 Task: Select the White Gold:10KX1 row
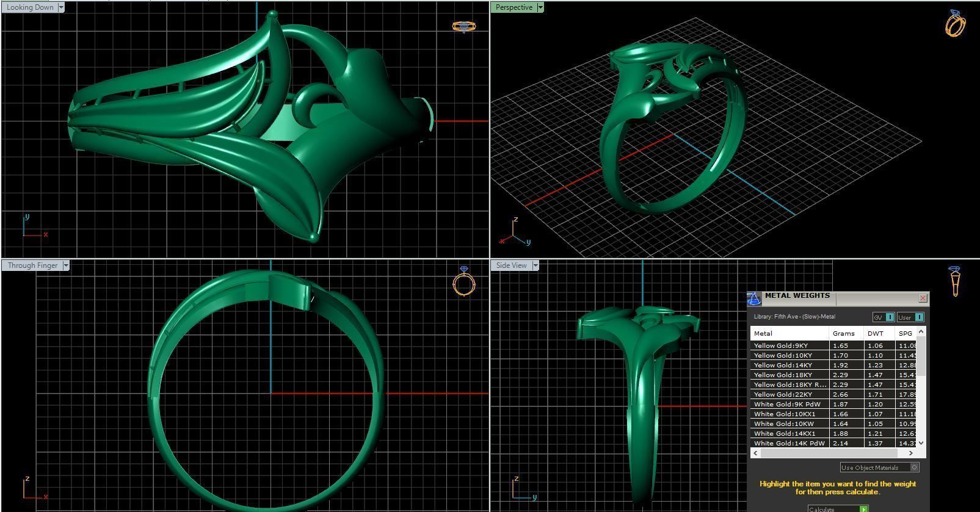click(834, 414)
